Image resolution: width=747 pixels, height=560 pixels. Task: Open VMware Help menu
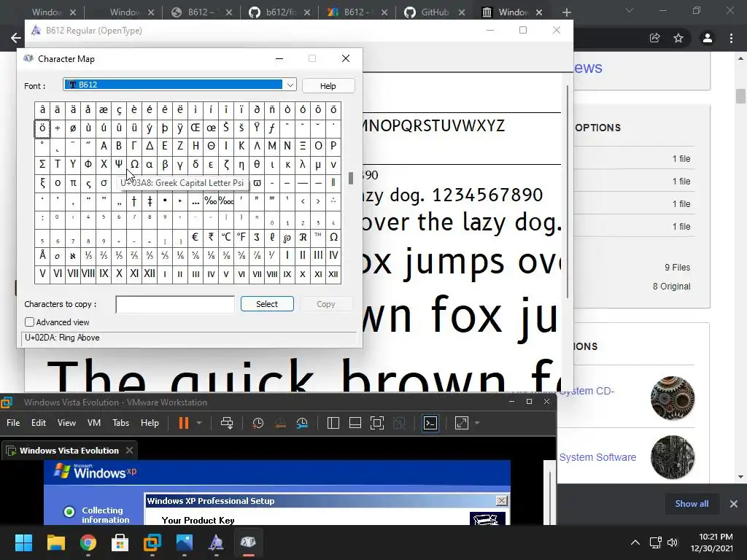click(x=150, y=423)
